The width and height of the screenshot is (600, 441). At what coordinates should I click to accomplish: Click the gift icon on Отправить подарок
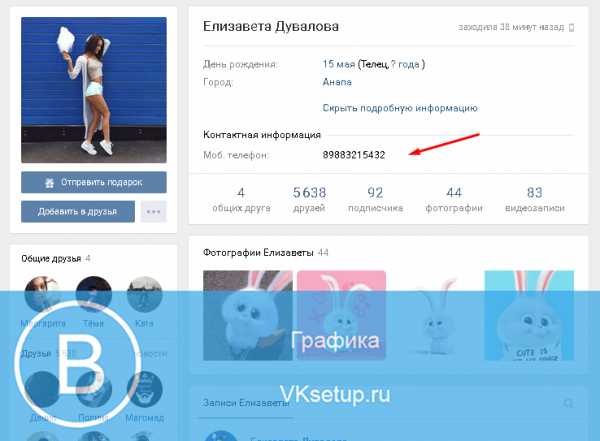click(49, 183)
